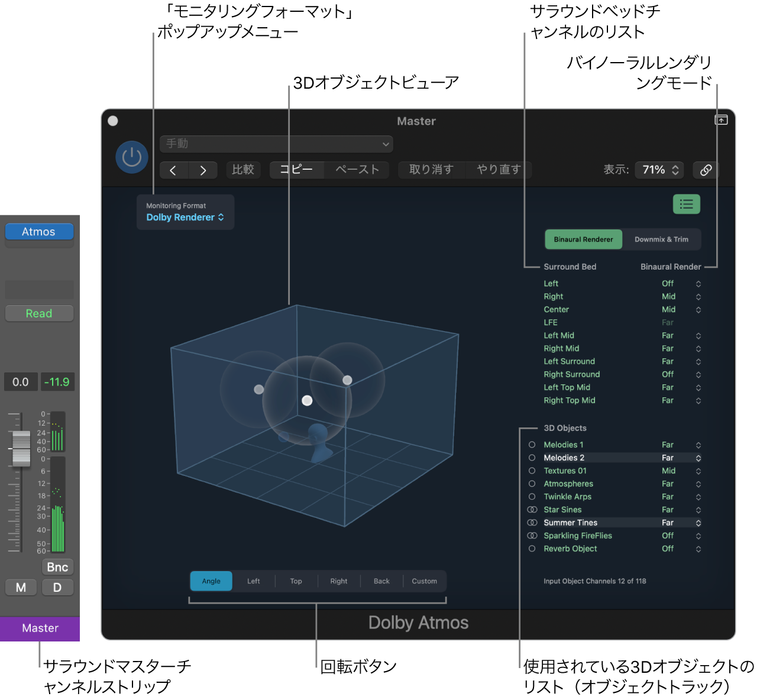Change Center channel binaural render mode
760x700 pixels.
681,310
